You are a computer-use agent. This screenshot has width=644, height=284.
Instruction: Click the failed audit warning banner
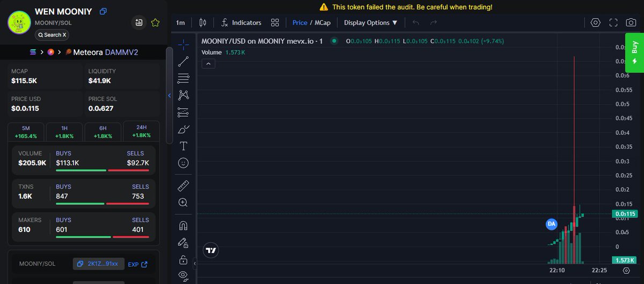pos(406,7)
